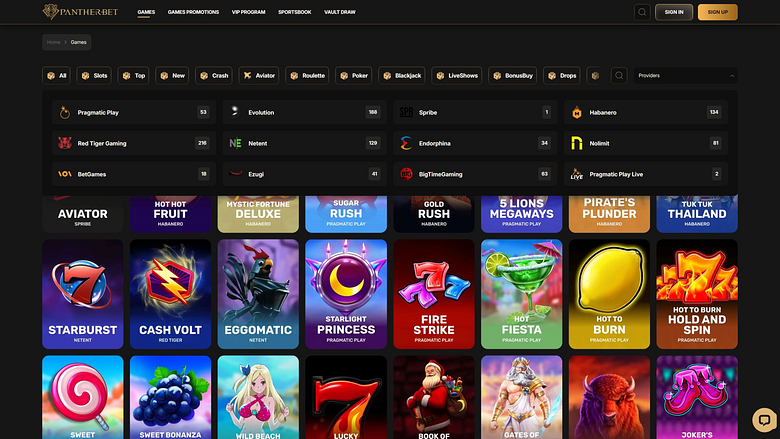The image size is (780, 439).
Task: Open 5 Lions Megaways game card
Action: click(x=521, y=214)
